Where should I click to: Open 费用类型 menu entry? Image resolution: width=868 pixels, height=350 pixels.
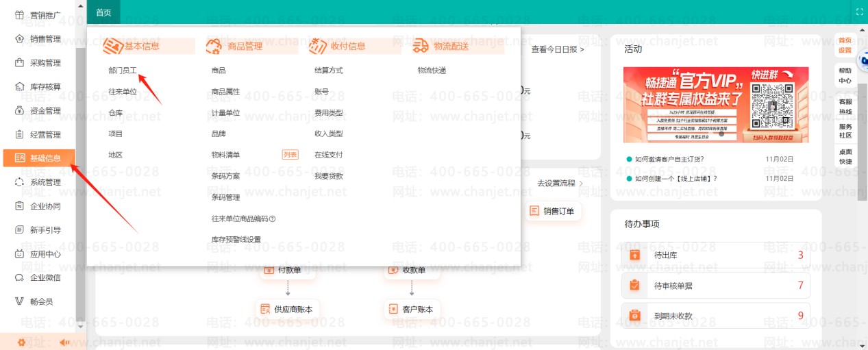[x=328, y=113]
